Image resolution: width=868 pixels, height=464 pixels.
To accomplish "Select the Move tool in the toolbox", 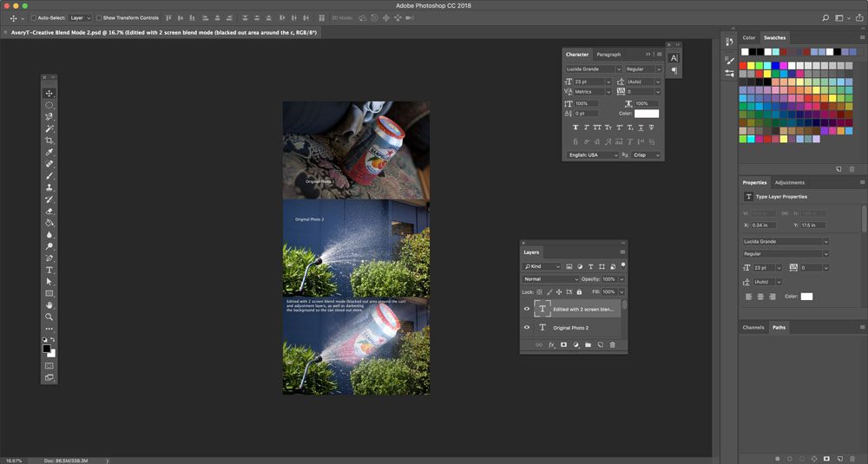I will coord(49,94).
